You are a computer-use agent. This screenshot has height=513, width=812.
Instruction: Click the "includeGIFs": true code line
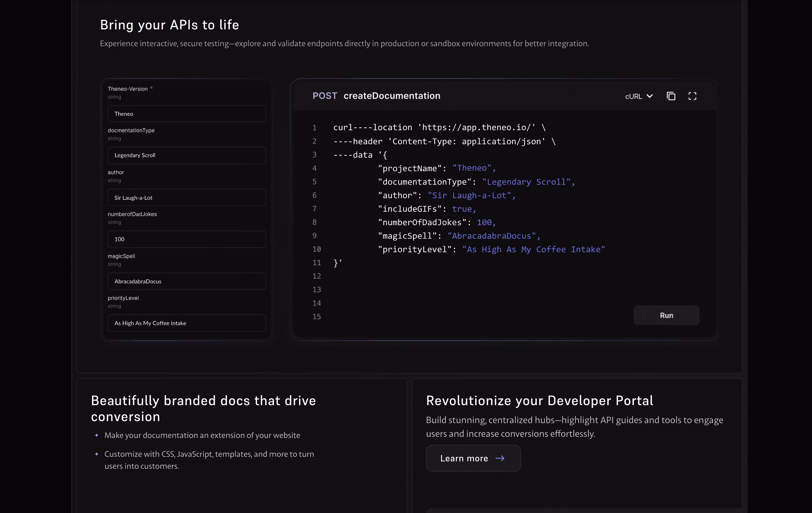pyautogui.click(x=427, y=209)
